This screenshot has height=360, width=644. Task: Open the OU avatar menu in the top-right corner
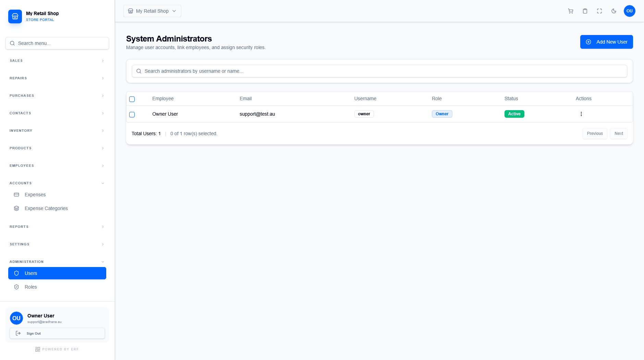629,11
